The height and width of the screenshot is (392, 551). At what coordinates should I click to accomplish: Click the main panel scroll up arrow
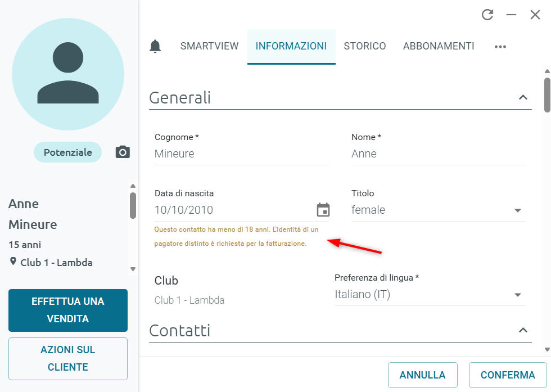547,71
